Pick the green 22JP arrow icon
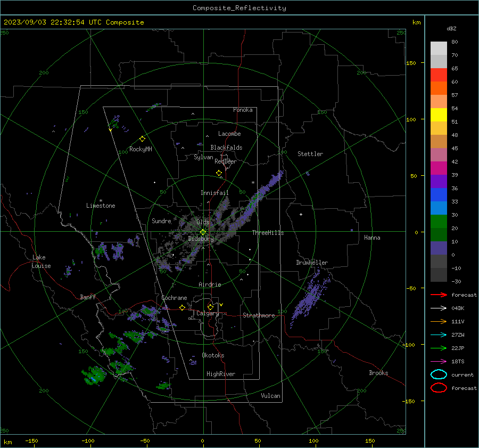479x448 pixels. pyautogui.click(x=439, y=348)
